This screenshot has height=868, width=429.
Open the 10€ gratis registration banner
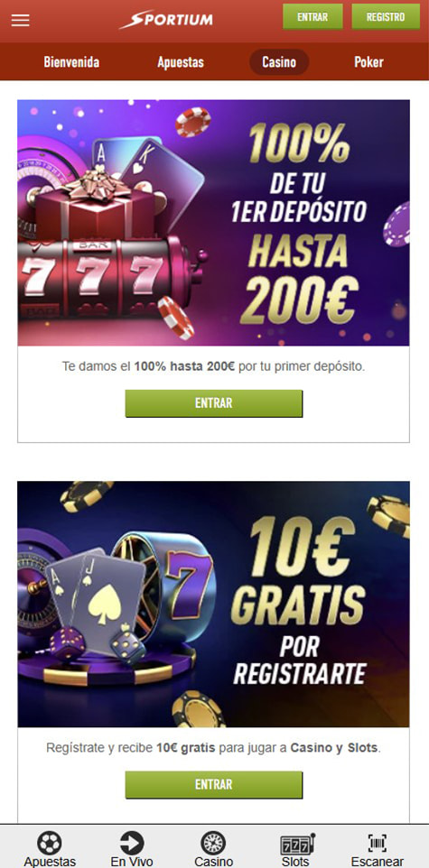point(213,604)
